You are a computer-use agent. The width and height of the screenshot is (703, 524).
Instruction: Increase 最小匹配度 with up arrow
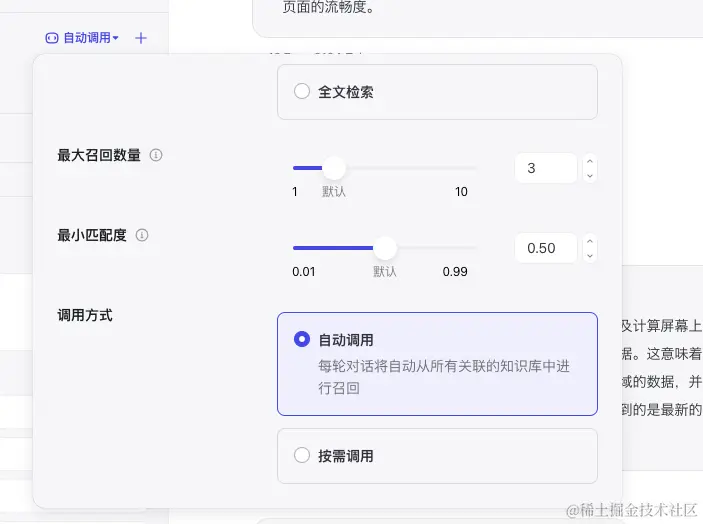(x=590, y=241)
